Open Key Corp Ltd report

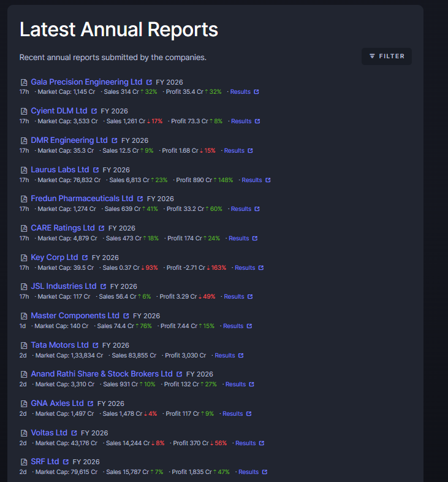(x=55, y=258)
